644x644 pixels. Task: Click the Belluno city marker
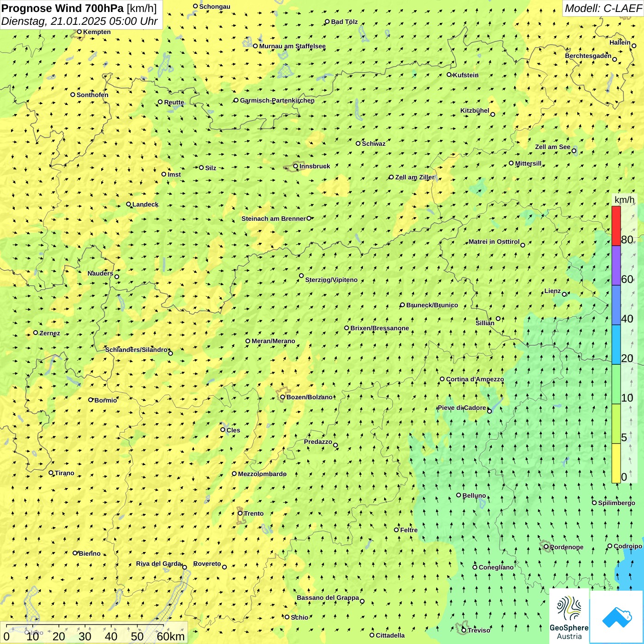point(459,495)
